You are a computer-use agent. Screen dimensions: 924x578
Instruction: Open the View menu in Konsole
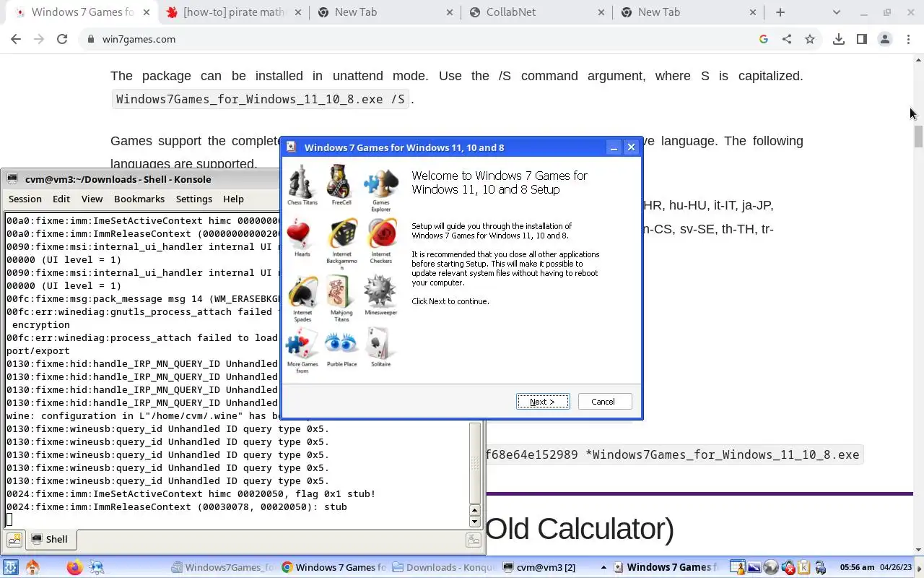click(x=92, y=199)
